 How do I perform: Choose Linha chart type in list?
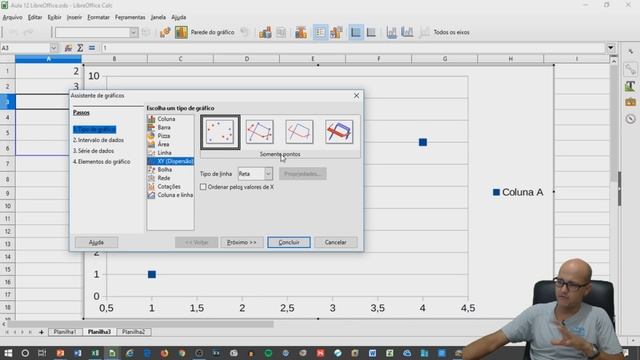pyautogui.click(x=164, y=153)
